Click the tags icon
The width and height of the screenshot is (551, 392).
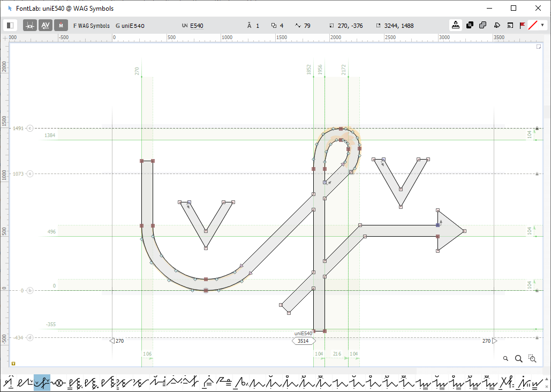pos(497,25)
